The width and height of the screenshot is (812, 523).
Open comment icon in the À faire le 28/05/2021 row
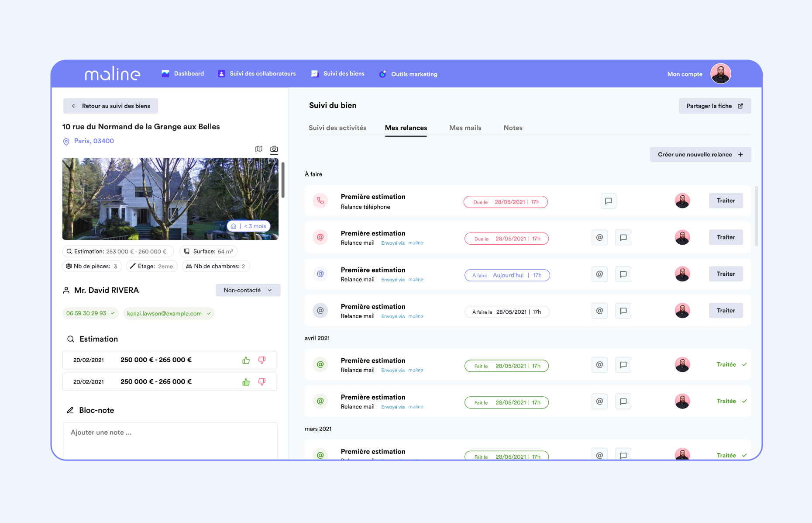tap(623, 311)
